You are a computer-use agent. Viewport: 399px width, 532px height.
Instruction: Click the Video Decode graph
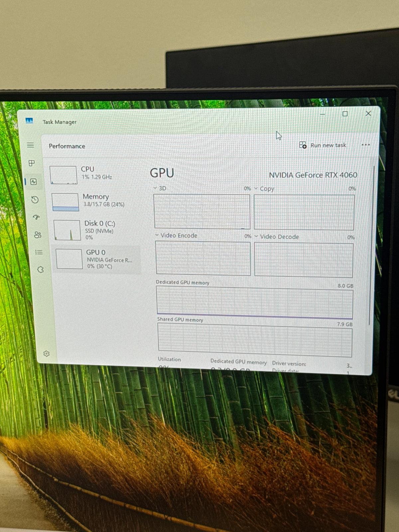[304, 260]
